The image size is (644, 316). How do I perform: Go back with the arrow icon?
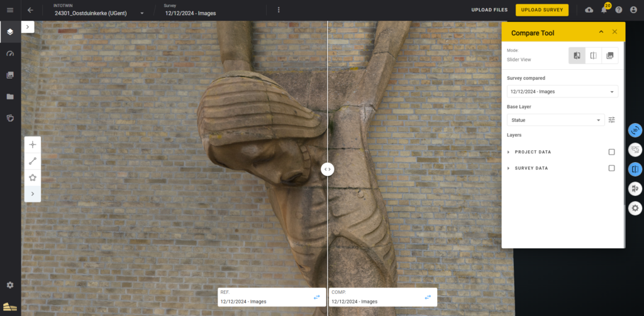30,10
